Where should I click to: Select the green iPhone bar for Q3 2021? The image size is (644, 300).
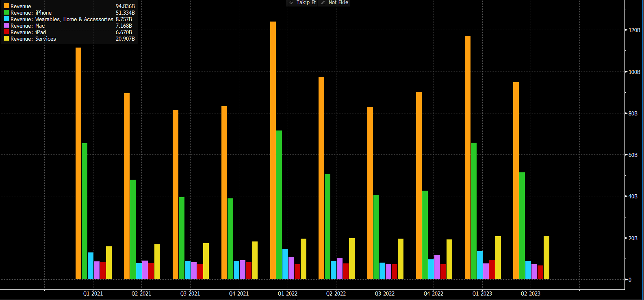[x=182, y=238]
